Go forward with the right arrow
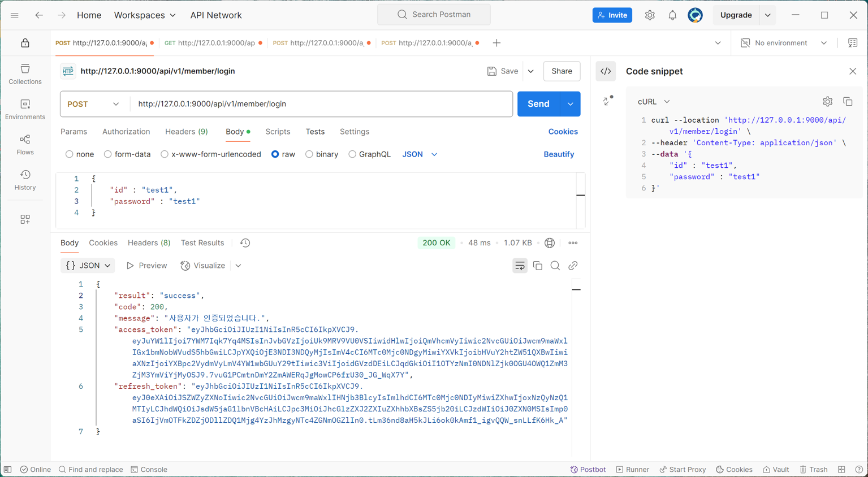 pyautogui.click(x=61, y=15)
